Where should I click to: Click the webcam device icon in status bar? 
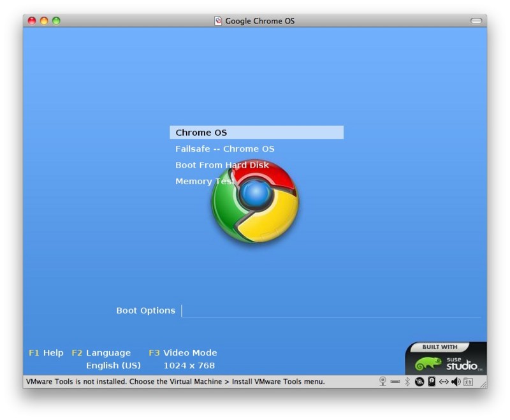click(x=382, y=381)
